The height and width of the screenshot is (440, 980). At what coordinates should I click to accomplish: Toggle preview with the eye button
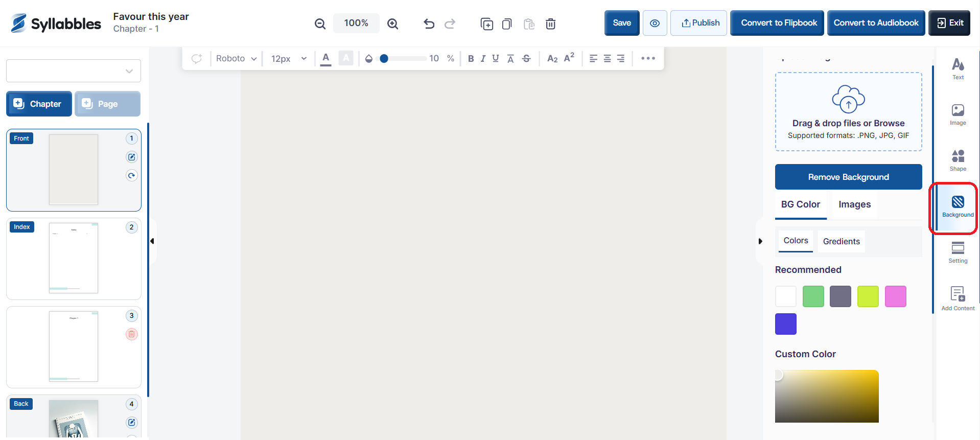tap(655, 23)
